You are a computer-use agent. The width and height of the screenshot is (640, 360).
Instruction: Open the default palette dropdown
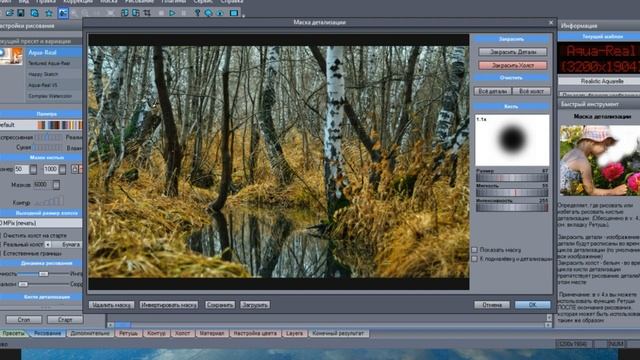click(41, 125)
